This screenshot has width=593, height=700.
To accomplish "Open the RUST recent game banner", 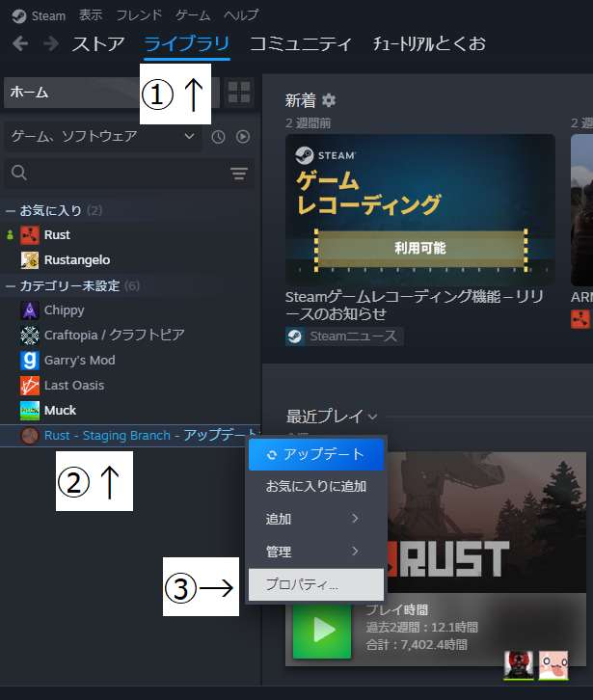I will coord(487,523).
